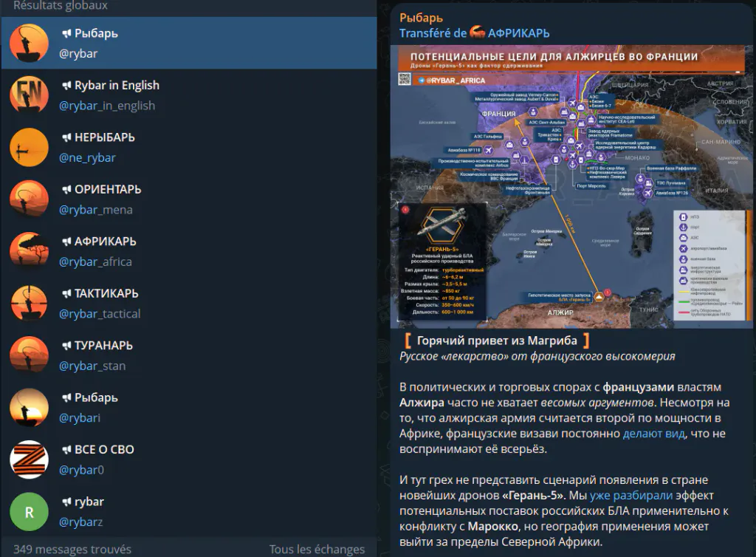756x557 pixels.
Task: Open the Рыбарь sender name in message
Action: tap(421, 18)
